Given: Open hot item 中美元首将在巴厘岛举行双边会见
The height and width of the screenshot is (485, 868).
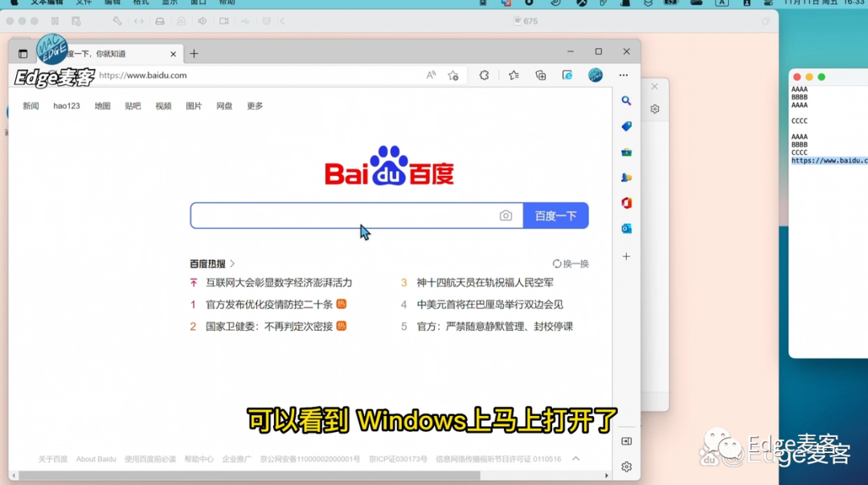Looking at the screenshot, I should tap(490, 304).
